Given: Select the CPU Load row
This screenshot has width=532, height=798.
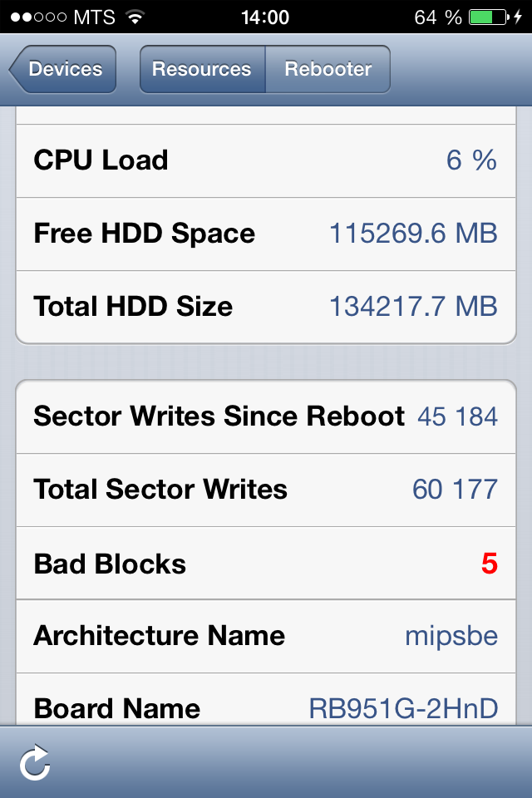Looking at the screenshot, I should point(266,160).
